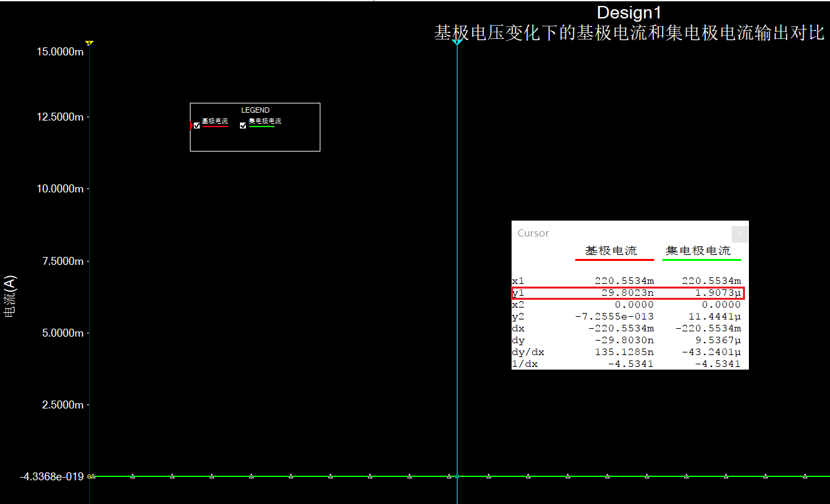Click the 电流(A) Y-axis label
Image resolution: width=830 pixels, height=504 pixels.
tap(10, 296)
